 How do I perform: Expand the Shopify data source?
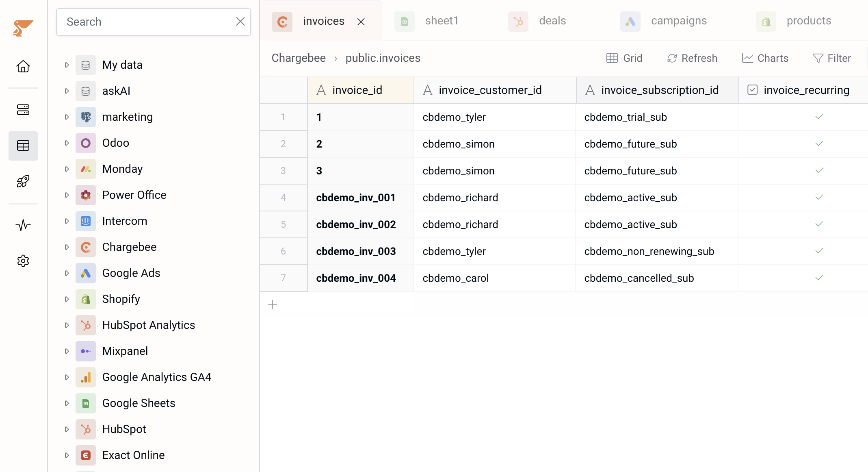click(66, 299)
